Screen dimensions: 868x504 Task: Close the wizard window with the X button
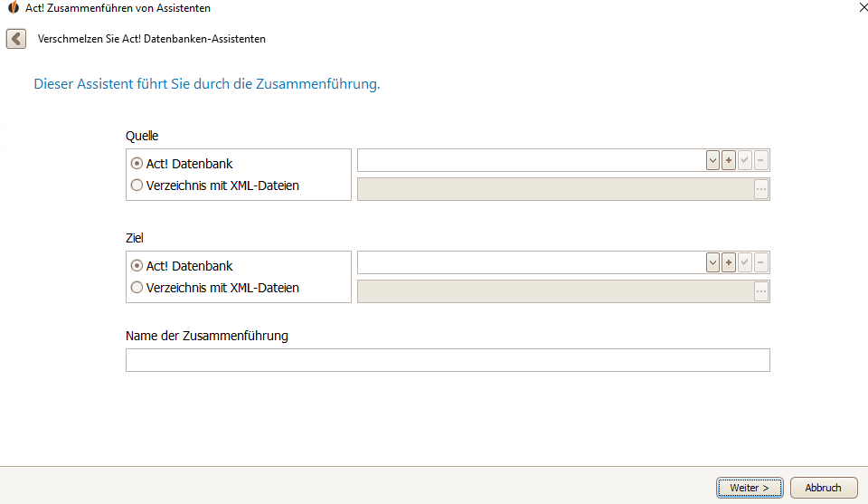tap(855, 7)
